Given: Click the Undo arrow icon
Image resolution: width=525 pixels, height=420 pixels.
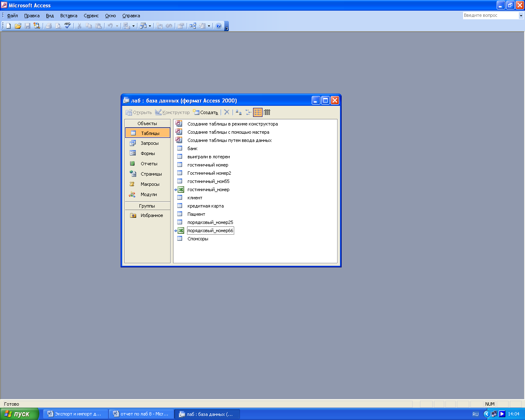Looking at the screenshot, I should (x=110, y=26).
